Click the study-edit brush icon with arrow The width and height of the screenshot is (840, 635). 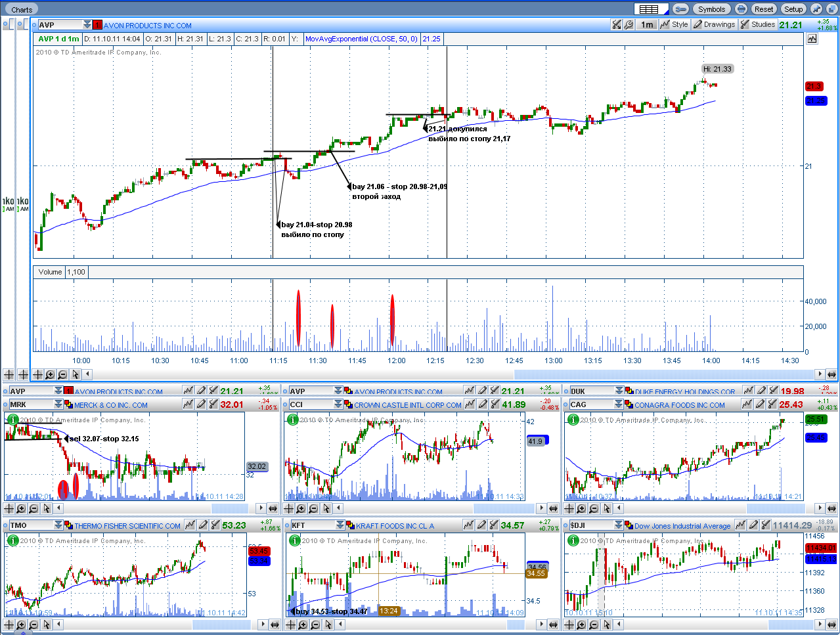coord(616,25)
